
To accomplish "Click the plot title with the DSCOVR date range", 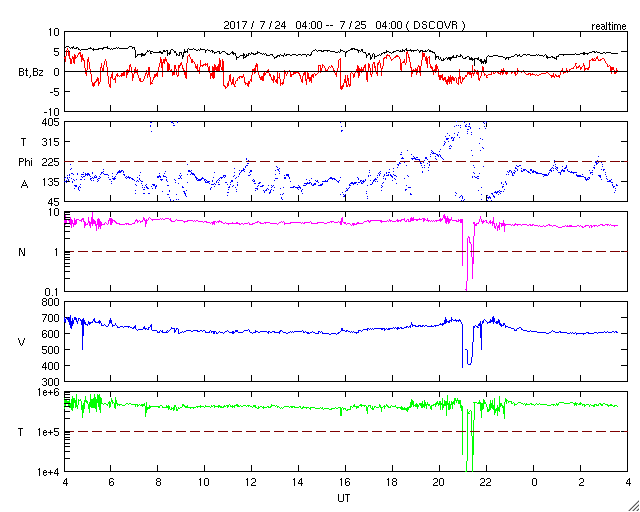I will coord(344,25).
